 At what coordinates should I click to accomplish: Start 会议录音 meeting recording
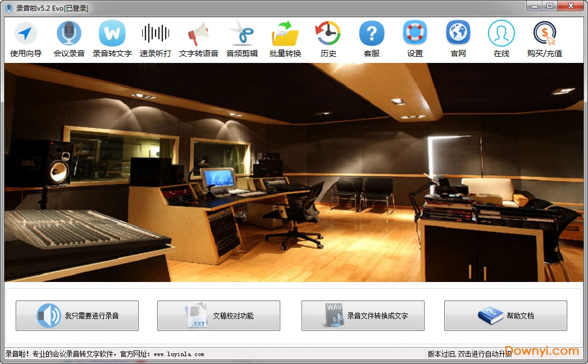(x=69, y=38)
